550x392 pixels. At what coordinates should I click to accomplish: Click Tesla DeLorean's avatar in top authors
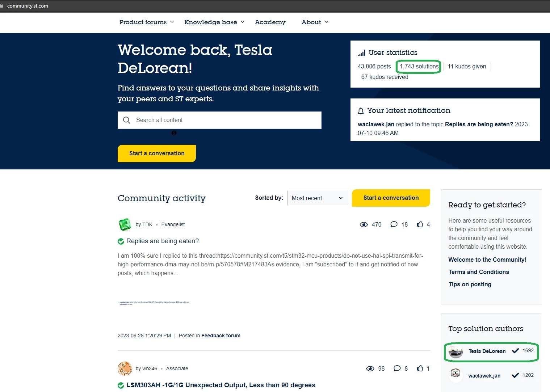(456, 351)
